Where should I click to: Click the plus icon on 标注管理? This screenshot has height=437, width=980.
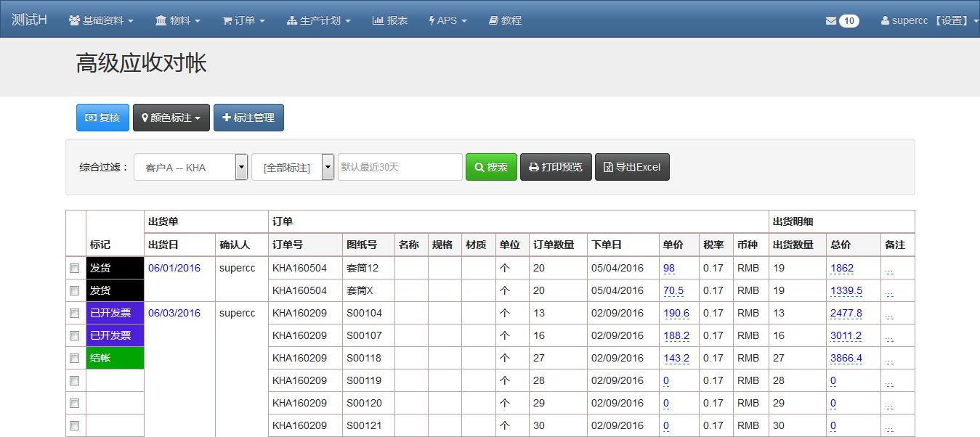(226, 117)
